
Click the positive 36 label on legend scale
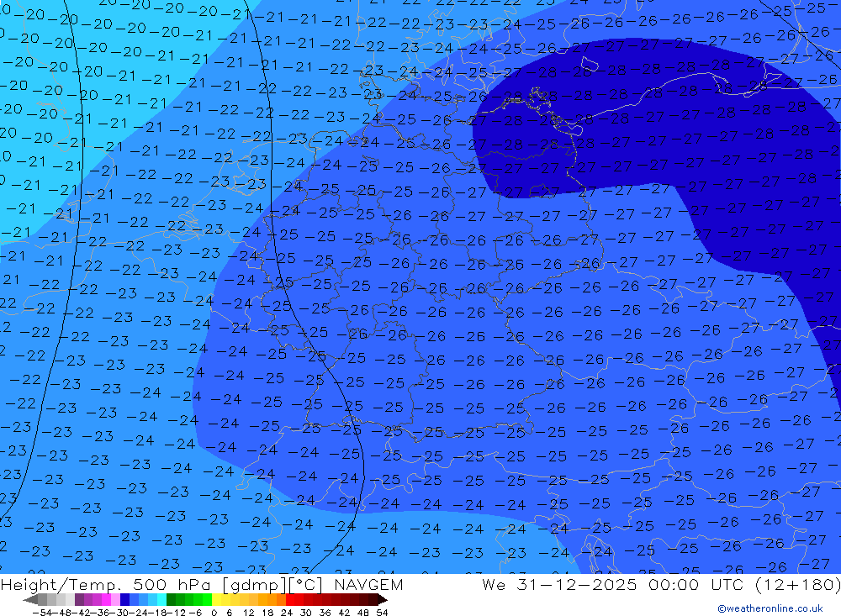325,613
